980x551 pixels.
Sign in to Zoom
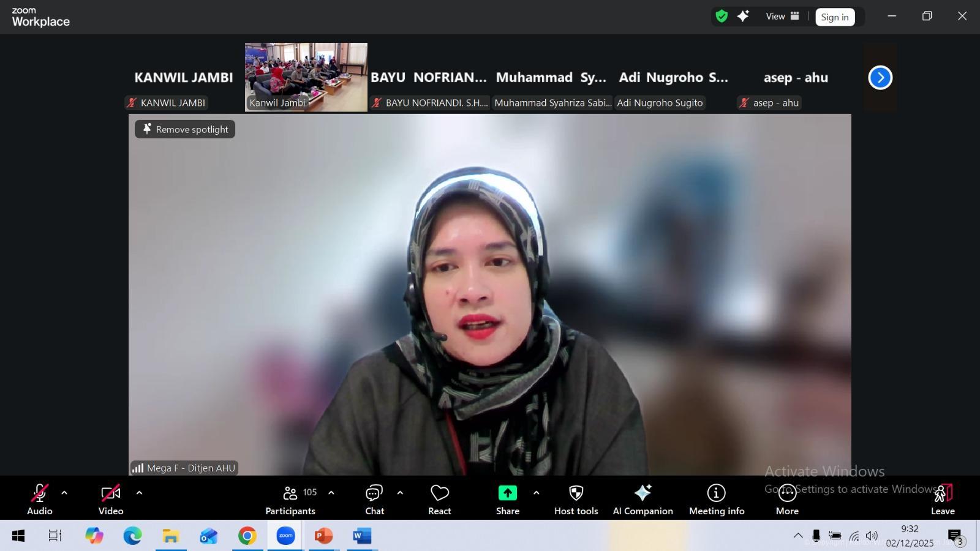coord(835,17)
